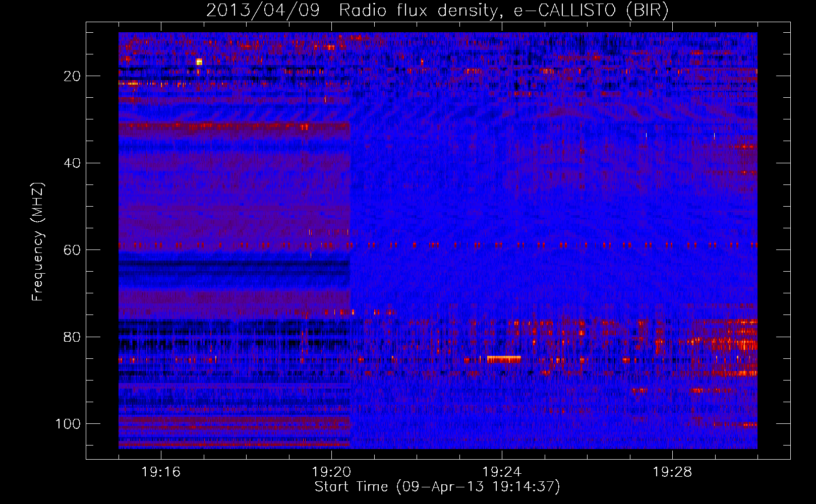Click the 19:20 time tick label
Image resolution: width=816 pixels, height=504 pixels.
click(331, 472)
